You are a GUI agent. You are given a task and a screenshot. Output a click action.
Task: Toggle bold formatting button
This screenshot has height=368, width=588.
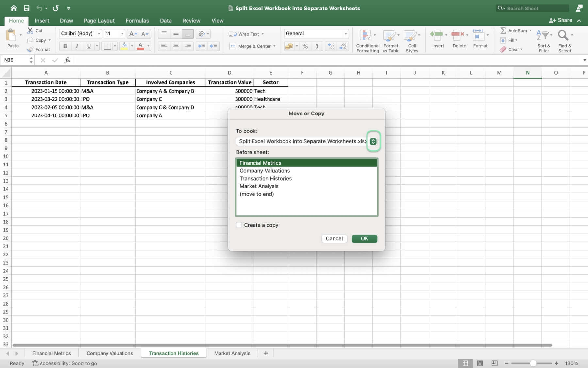[65, 46]
